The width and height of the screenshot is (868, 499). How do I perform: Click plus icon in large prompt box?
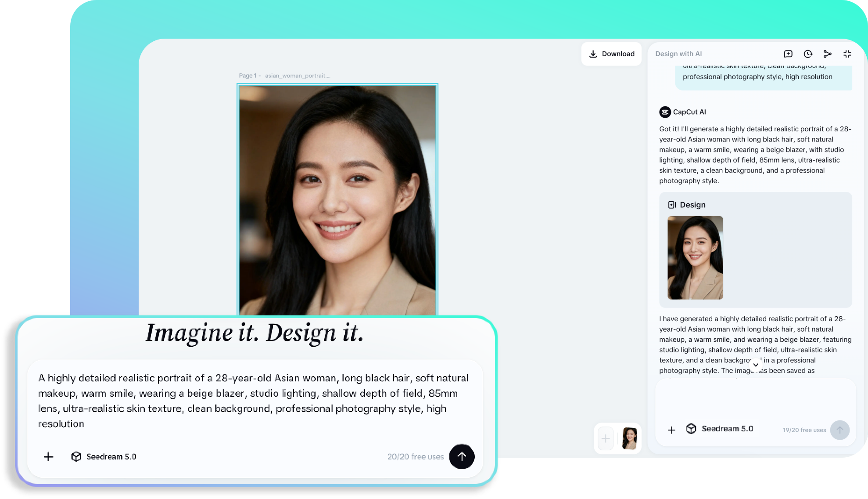(48, 457)
